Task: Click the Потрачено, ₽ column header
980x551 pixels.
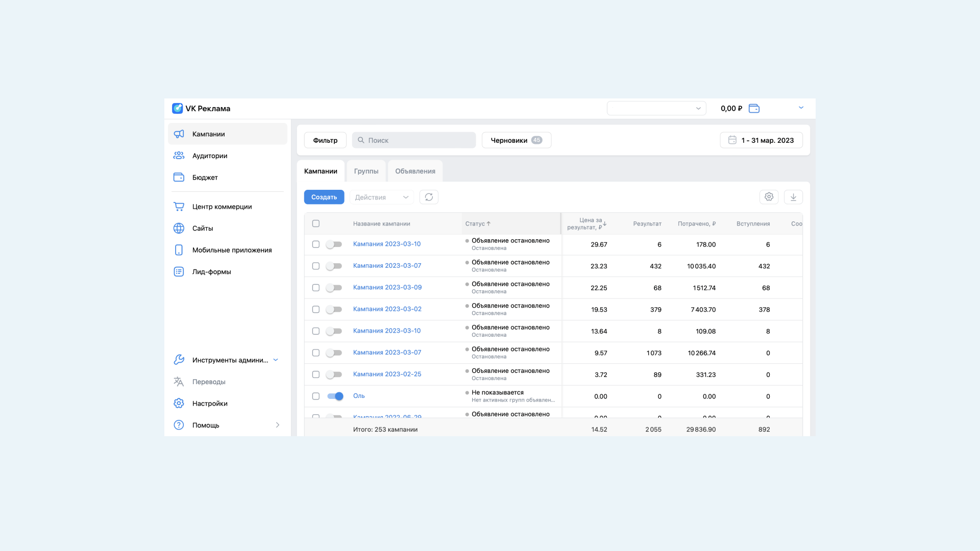Action: 697,223
